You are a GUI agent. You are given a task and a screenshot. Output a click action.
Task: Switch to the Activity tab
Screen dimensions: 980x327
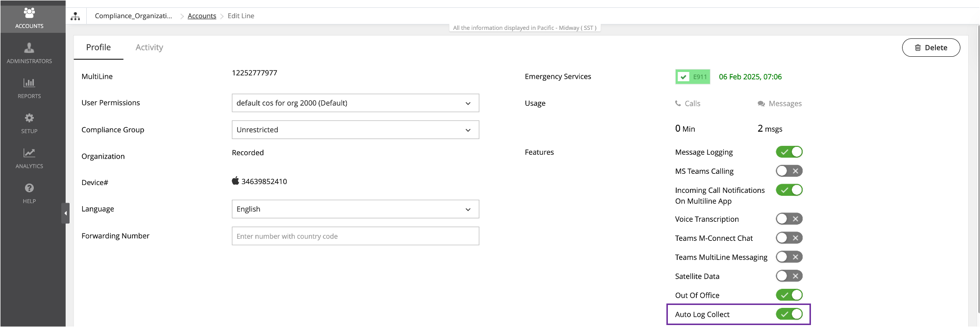point(149,47)
